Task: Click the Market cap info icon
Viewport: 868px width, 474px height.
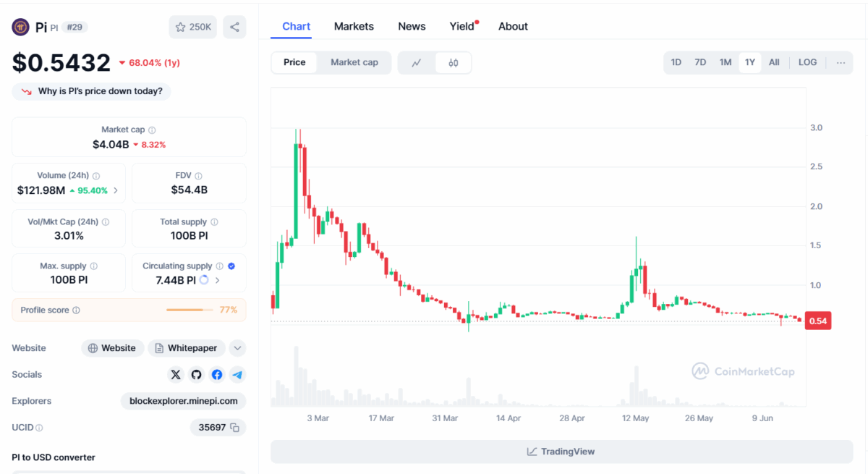Action: click(x=152, y=130)
